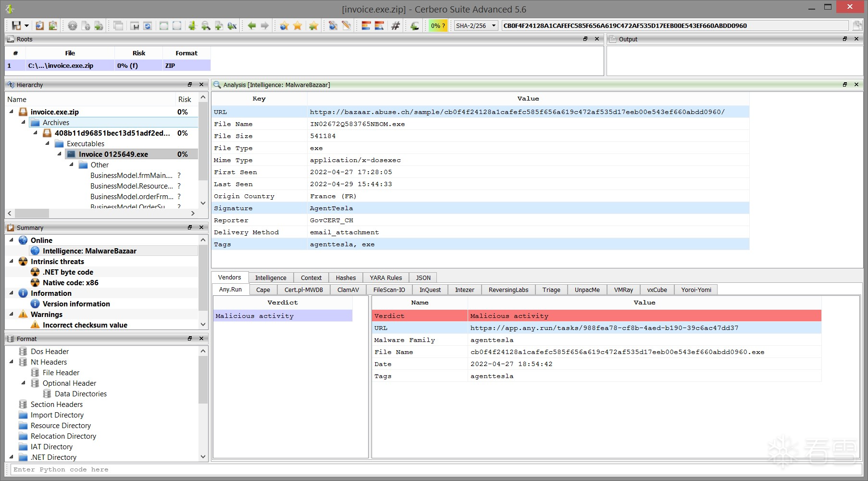Copy the hash using icon beside hash field
The height and width of the screenshot is (481, 868).
pos(857,26)
